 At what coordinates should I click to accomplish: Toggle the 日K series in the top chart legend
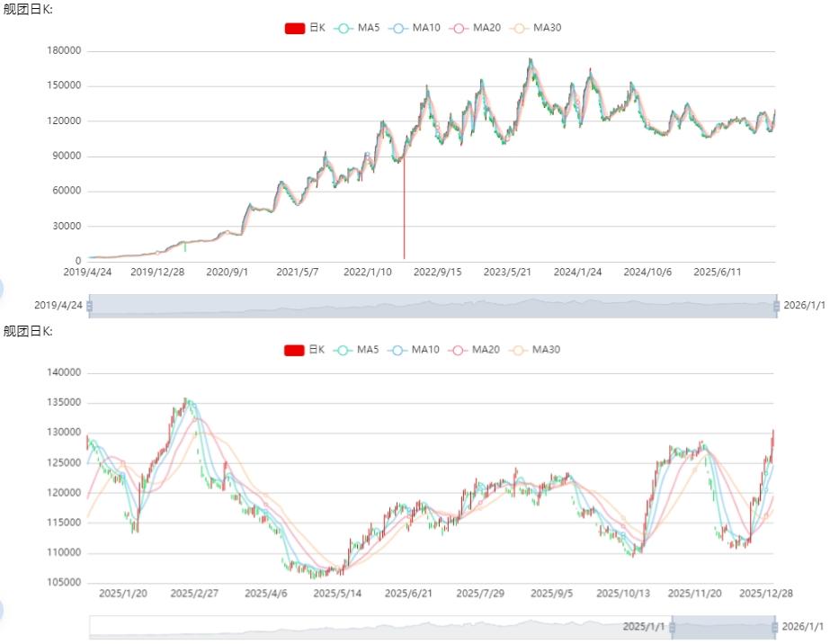point(295,28)
